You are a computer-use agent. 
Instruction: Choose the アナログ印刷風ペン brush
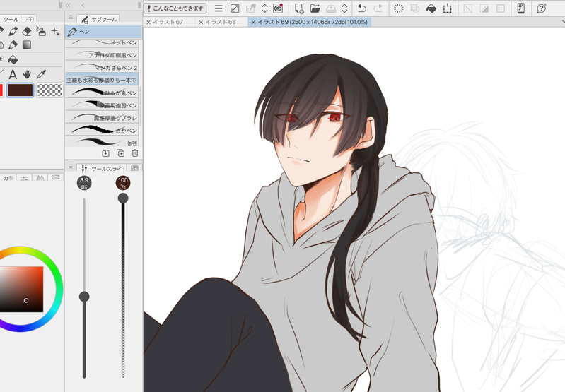point(102,54)
